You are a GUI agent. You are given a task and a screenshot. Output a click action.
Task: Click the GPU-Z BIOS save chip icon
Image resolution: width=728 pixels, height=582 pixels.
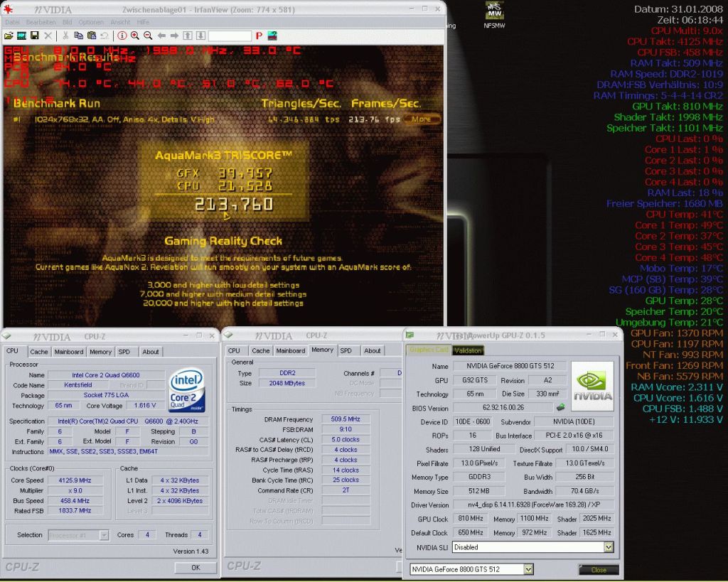pyautogui.click(x=560, y=407)
